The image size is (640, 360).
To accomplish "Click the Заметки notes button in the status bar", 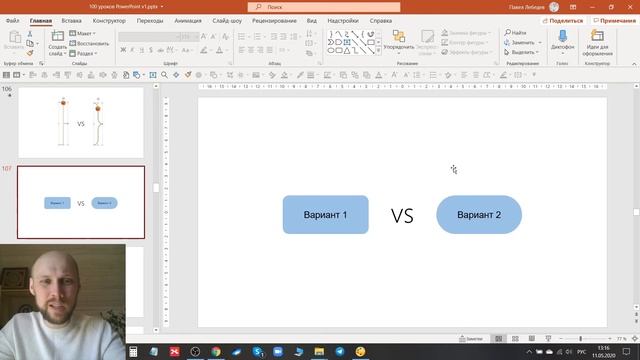I will tap(471, 339).
